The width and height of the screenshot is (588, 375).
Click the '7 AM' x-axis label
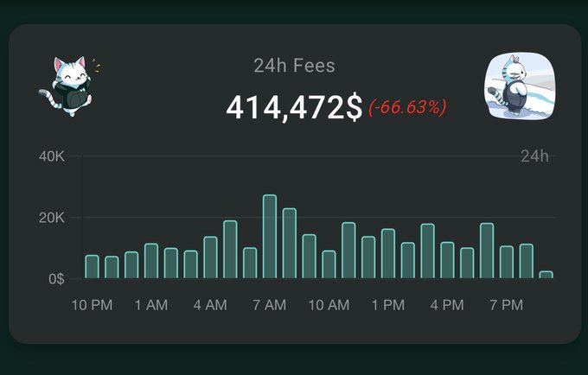point(270,305)
